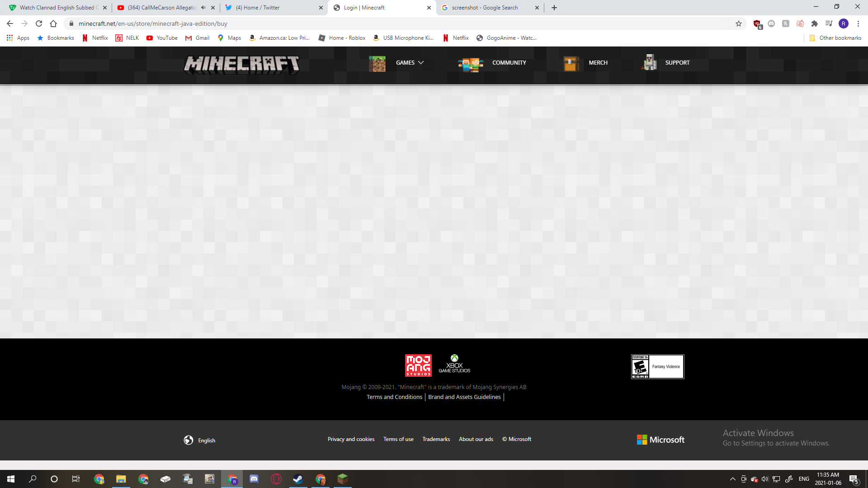This screenshot has height=488, width=868.
Task: Click the Merch chest icon
Action: coord(571,64)
